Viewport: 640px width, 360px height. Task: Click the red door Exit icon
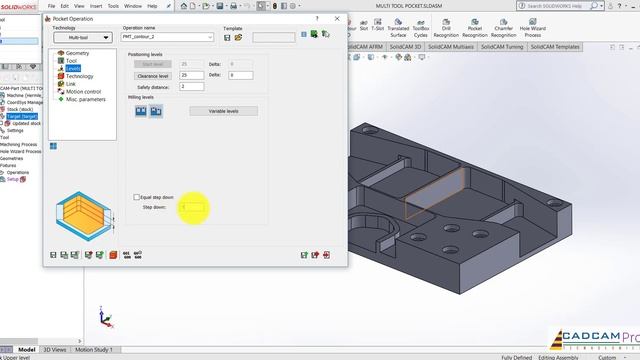tap(327, 255)
